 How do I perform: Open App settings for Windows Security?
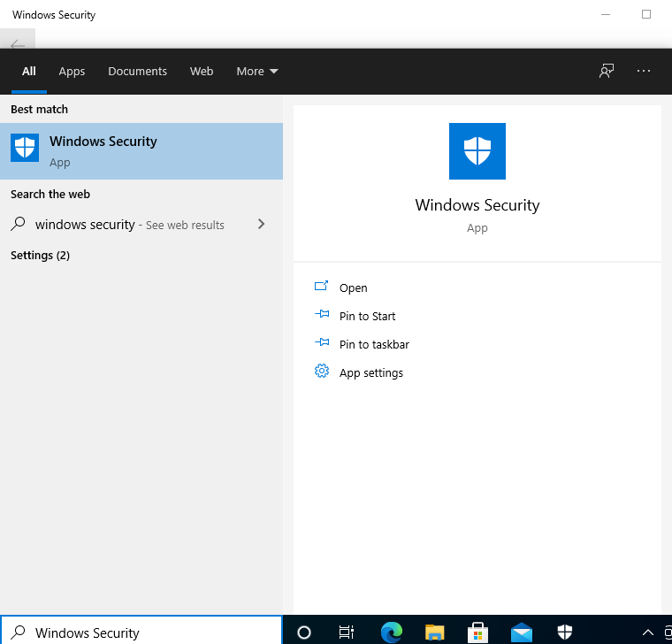370,373
